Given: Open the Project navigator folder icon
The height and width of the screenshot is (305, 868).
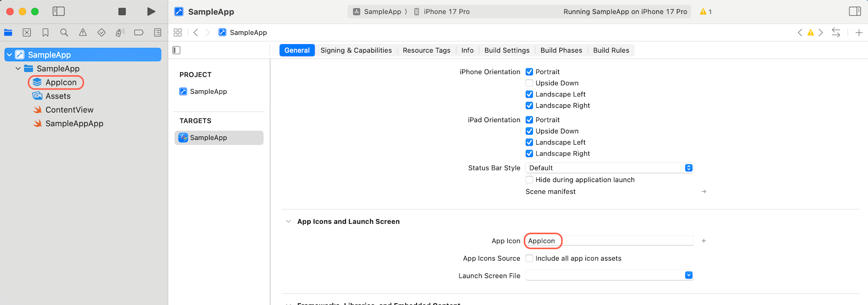Looking at the screenshot, I should pos(8,32).
